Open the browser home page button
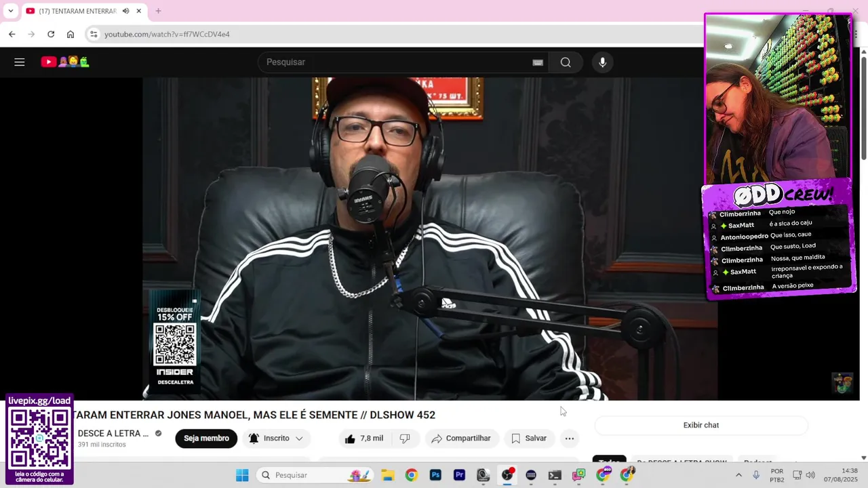 click(x=71, y=34)
